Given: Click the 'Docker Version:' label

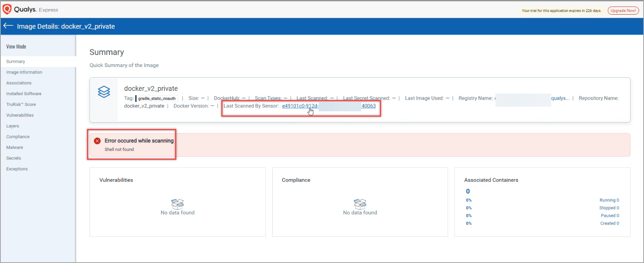Looking at the screenshot, I should [x=191, y=106].
